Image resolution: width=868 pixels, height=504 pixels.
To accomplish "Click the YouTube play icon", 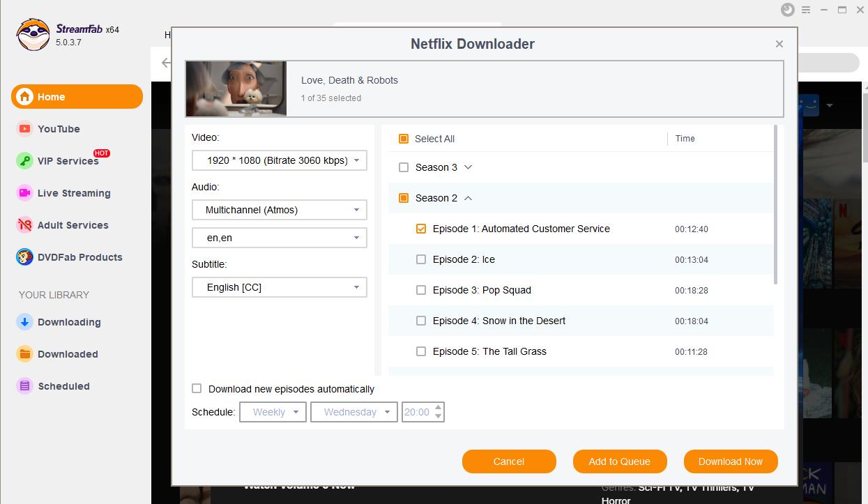I will (x=25, y=129).
